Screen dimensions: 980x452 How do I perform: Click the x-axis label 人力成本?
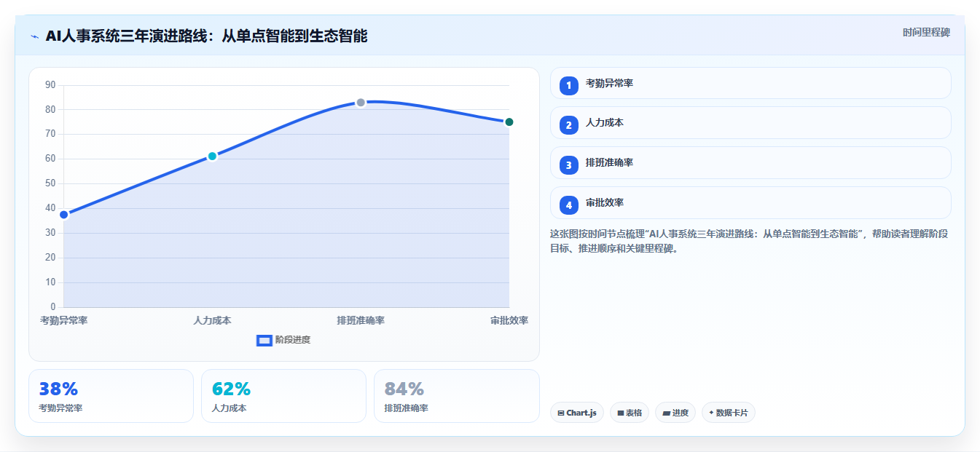[x=212, y=320]
